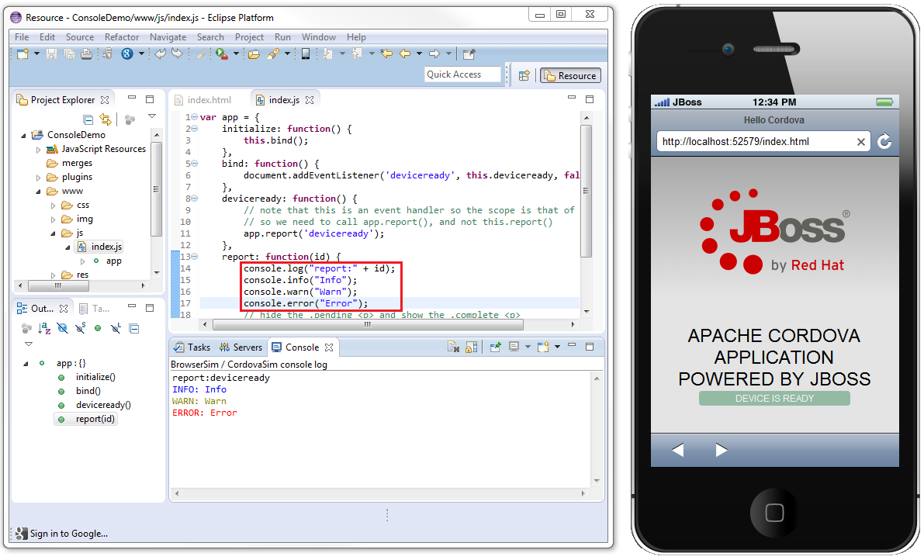Toggle alphabetical sort in Outline view
The image size is (924, 560).
tap(44, 329)
